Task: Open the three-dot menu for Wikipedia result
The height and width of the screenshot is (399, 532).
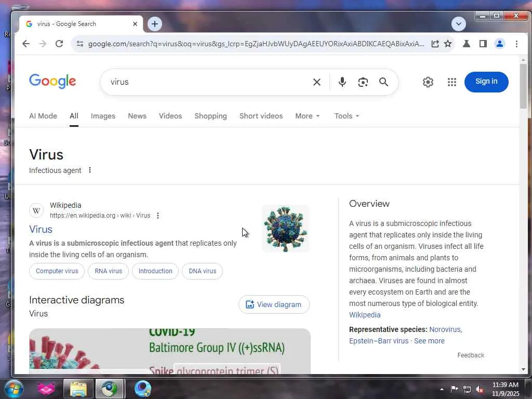Action: point(158,216)
